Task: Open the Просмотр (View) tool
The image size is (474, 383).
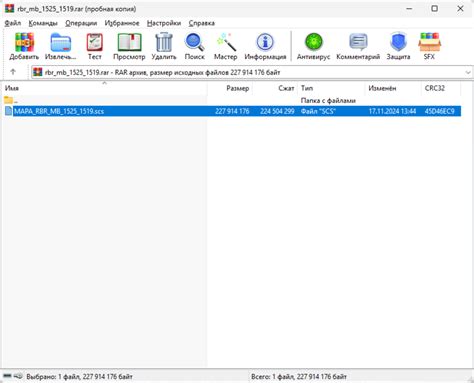Action: [x=129, y=46]
